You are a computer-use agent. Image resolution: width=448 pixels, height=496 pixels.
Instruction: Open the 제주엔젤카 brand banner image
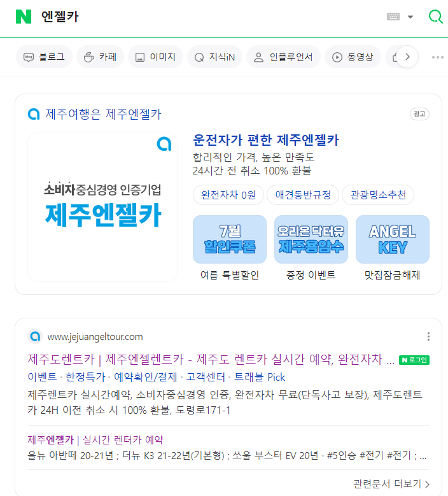102,207
